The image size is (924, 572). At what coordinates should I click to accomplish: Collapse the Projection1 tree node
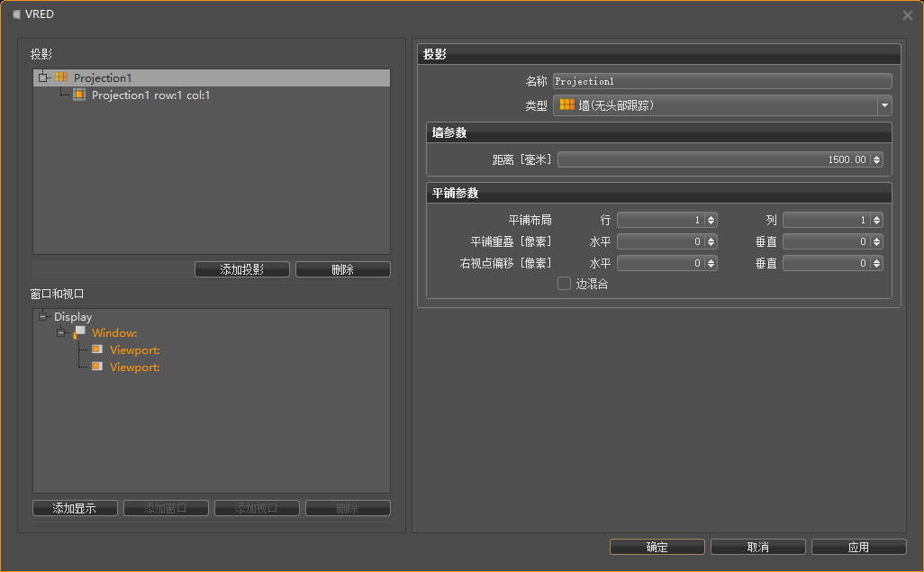click(42, 77)
